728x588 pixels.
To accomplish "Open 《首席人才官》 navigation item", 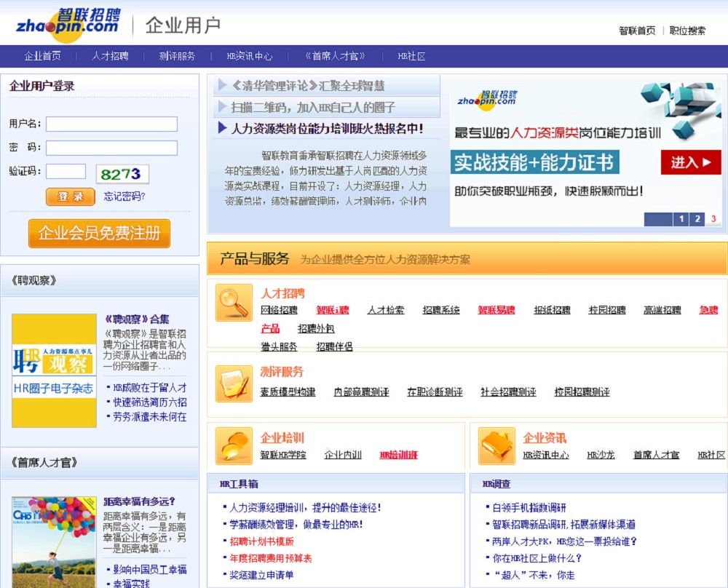I will tap(335, 56).
